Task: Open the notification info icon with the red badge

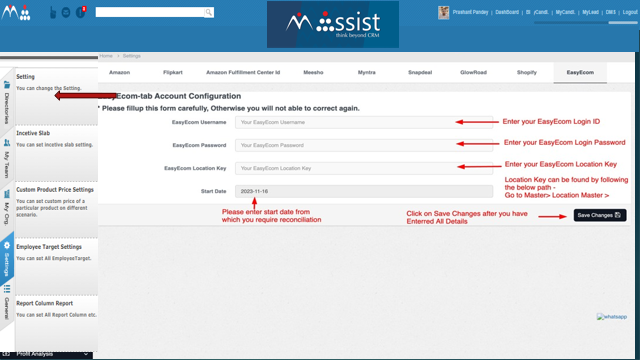Action: tap(81, 12)
